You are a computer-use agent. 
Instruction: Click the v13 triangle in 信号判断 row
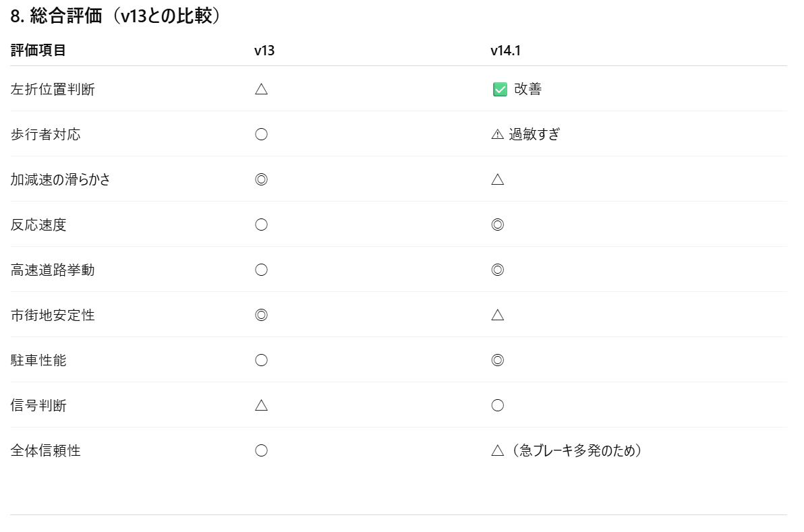[262, 406]
